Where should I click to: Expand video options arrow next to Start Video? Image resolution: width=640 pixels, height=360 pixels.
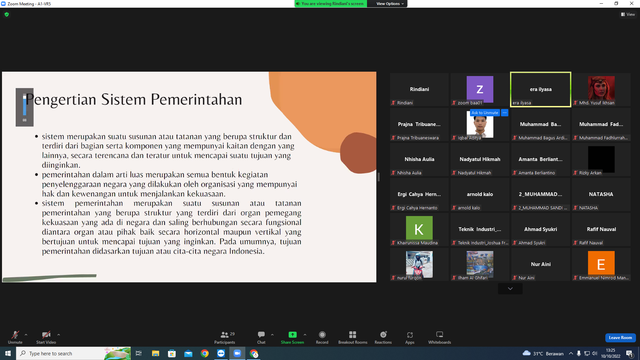(x=59, y=335)
